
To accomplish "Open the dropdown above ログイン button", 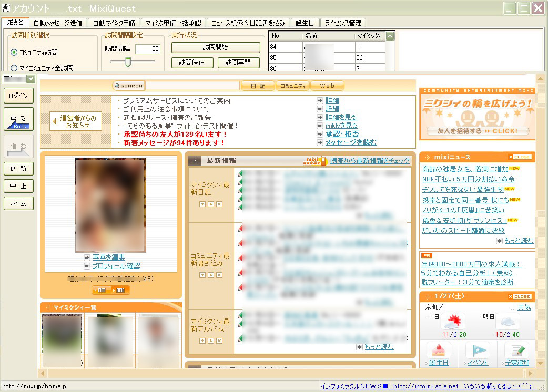I will (x=31, y=79).
